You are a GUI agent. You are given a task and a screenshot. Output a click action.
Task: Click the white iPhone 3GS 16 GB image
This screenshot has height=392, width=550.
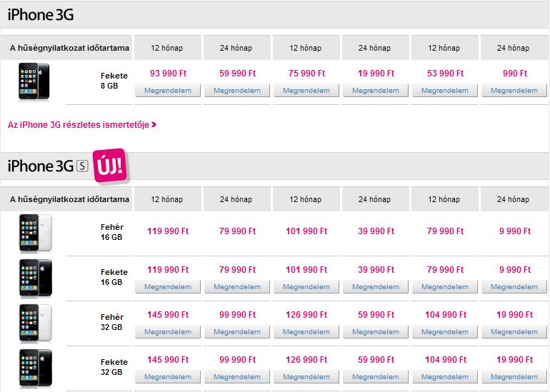coord(36,233)
